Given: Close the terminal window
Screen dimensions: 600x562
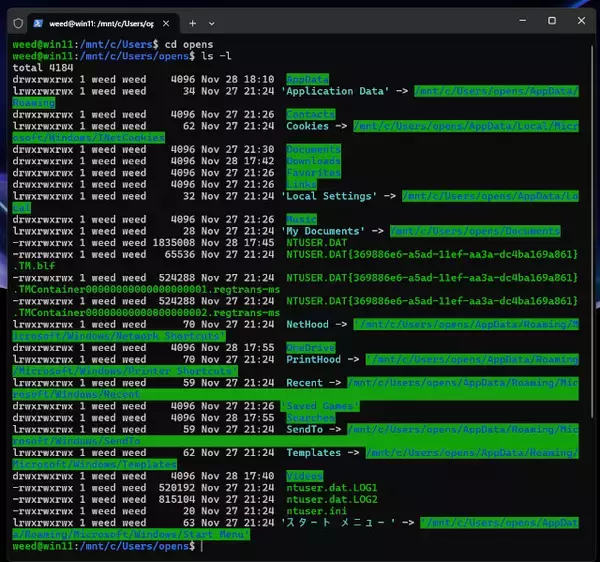Looking at the screenshot, I should click(x=582, y=20).
